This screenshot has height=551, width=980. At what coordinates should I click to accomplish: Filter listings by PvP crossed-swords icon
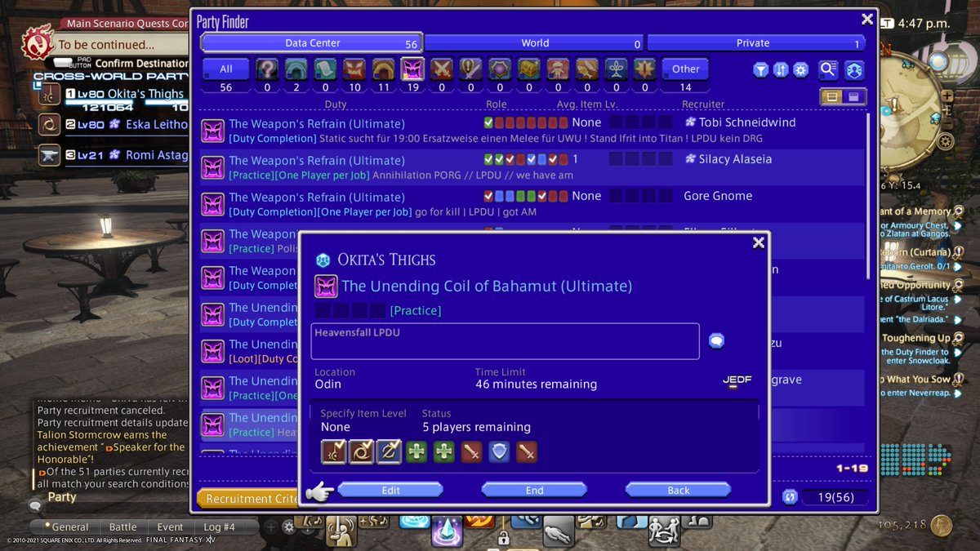pyautogui.click(x=442, y=69)
